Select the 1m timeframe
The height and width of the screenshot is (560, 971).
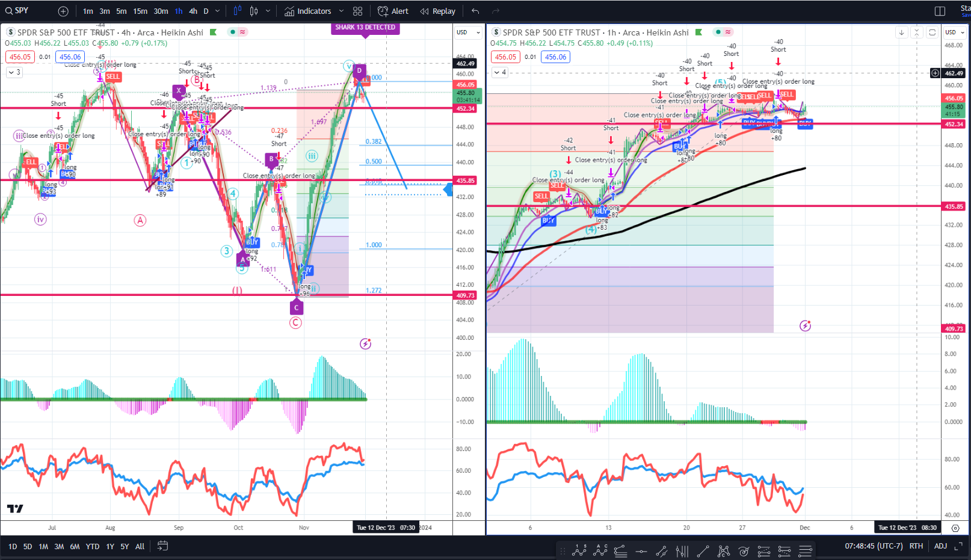point(88,11)
